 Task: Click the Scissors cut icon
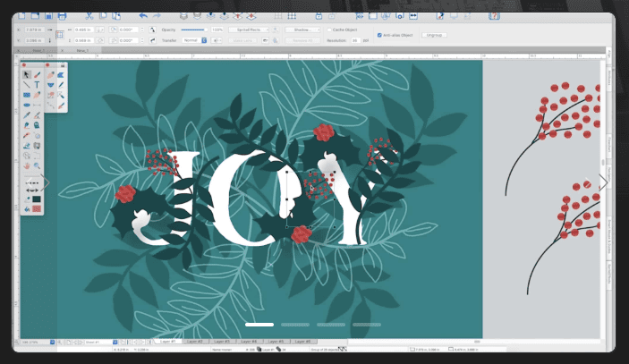click(89, 16)
